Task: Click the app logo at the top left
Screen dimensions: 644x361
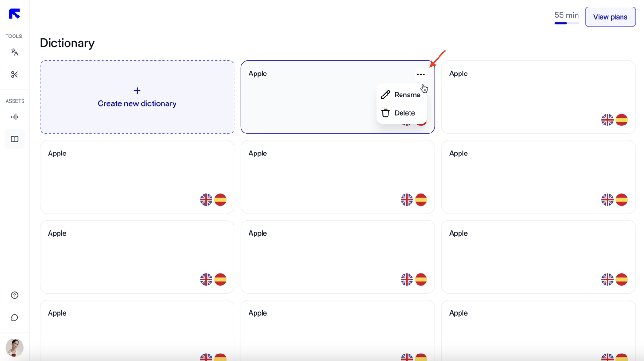Action: [15, 14]
